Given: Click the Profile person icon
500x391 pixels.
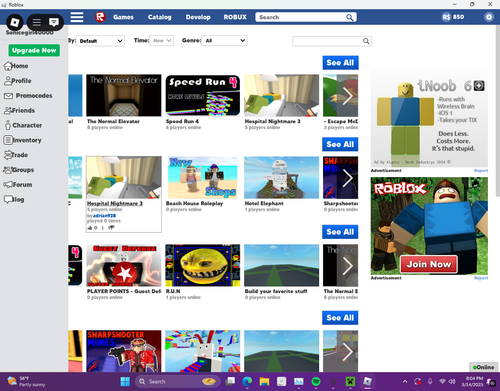Looking at the screenshot, I should pos(8,81).
